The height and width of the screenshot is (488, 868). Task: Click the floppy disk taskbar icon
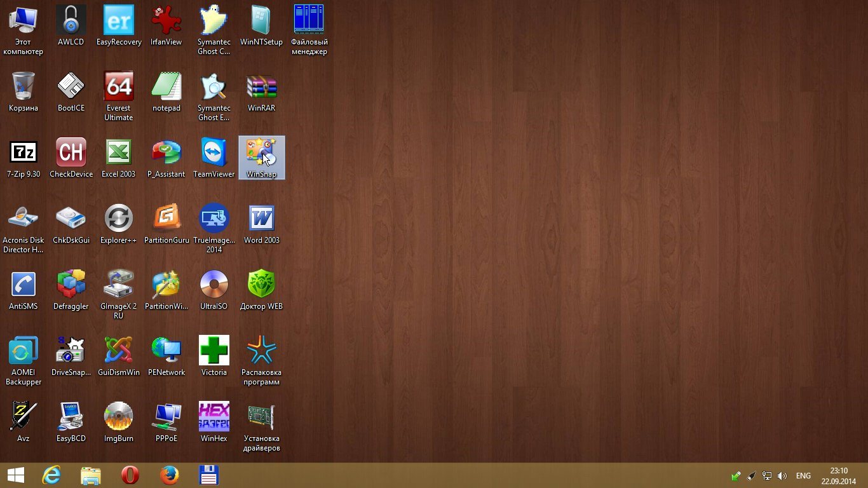point(209,475)
